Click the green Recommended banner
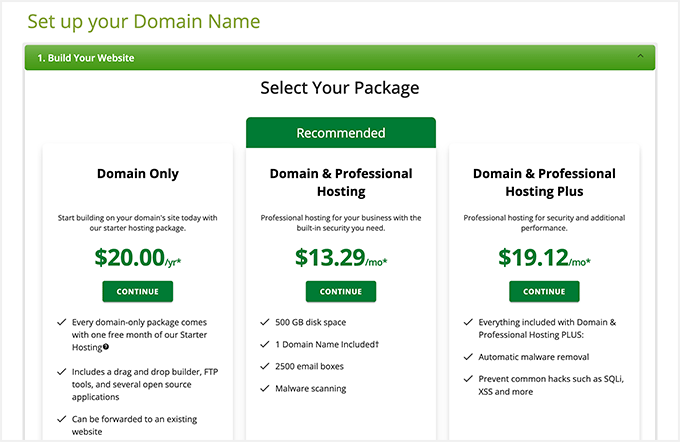The width and height of the screenshot is (680, 442). point(340,133)
